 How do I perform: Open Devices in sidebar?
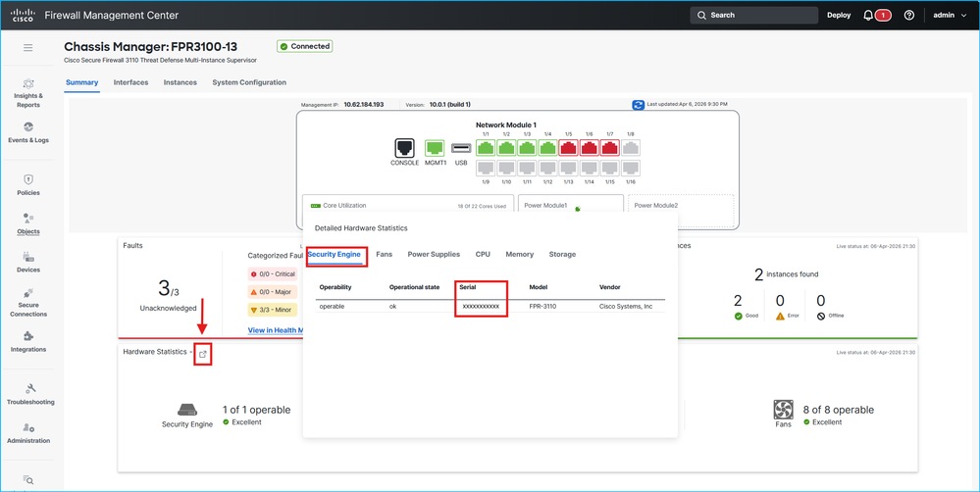click(28, 263)
